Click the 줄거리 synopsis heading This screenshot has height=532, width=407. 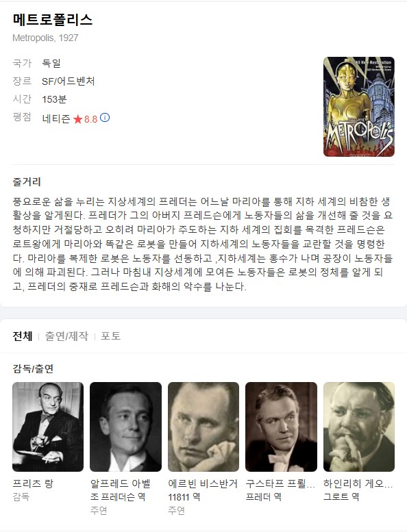(x=27, y=182)
